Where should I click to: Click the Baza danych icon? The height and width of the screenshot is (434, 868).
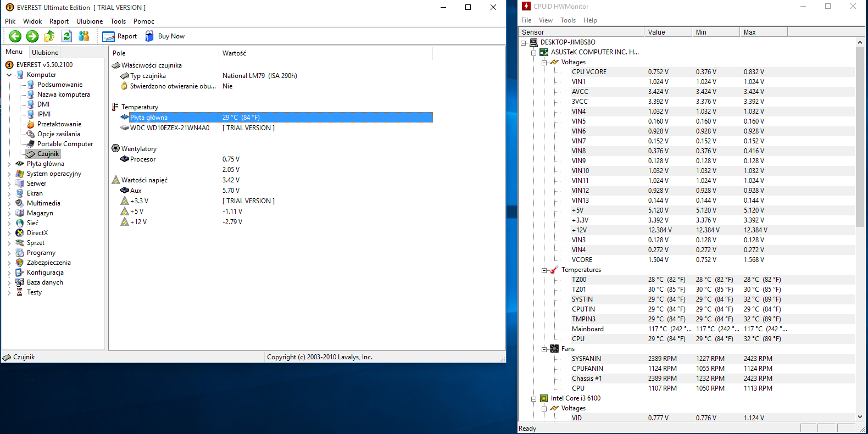coord(20,282)
